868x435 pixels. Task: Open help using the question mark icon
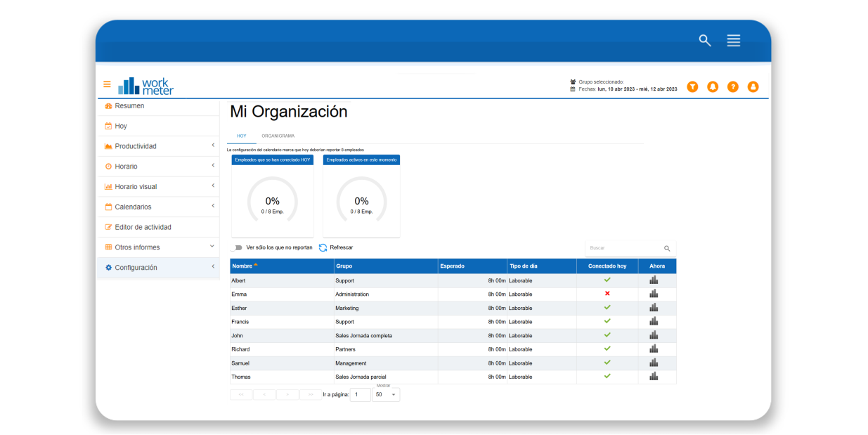pyautogui.click(x=733, y=86)
